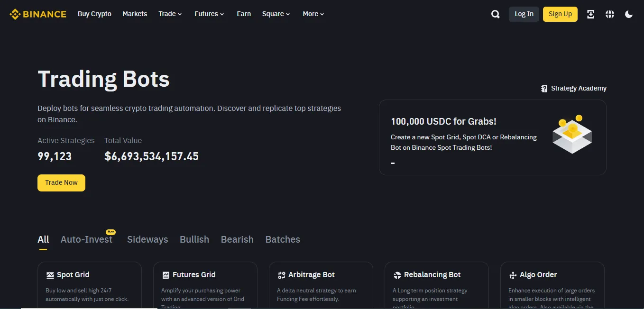Click the 'Buy low and sell high 24/7' description
The height and width of the screenshot is (309, 644).
[87, 295]
